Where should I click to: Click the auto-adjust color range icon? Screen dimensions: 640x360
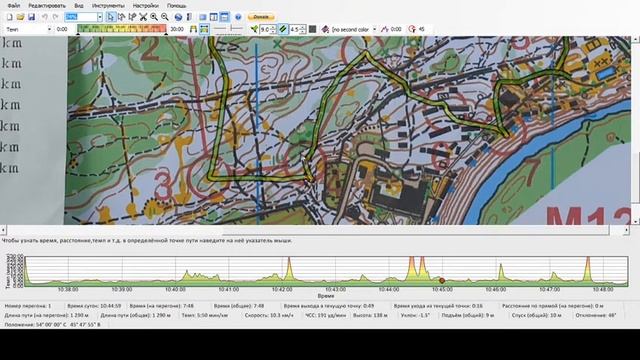point(193,29)
